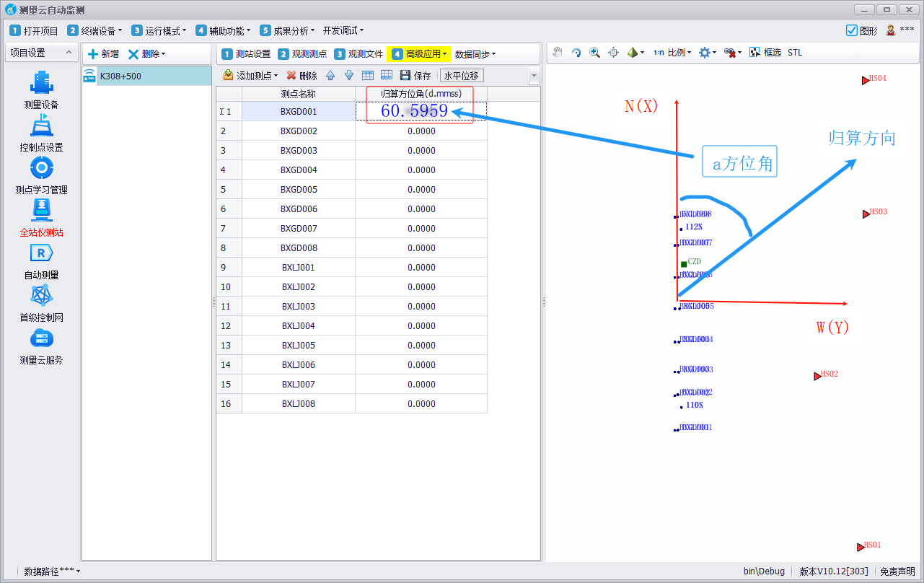Move selected point up with arrow icon
Viewport: 924px width, 583px height.
pos(330,76)
